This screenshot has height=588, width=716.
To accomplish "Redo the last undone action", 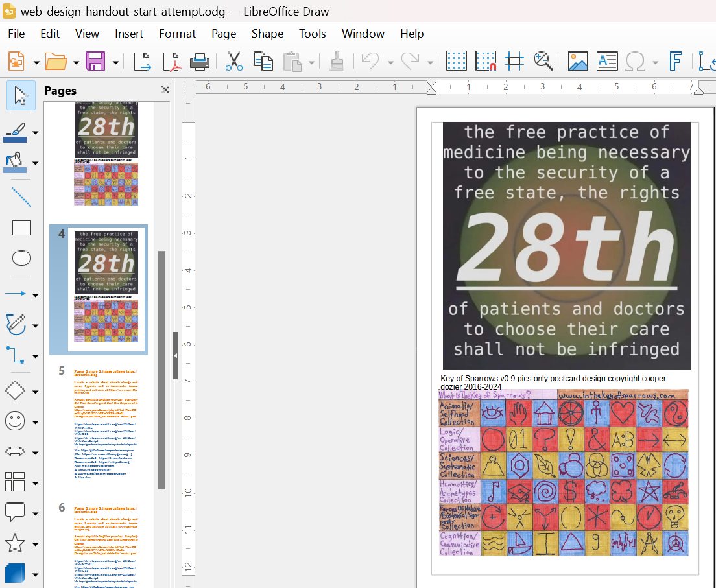I will 410,61.
